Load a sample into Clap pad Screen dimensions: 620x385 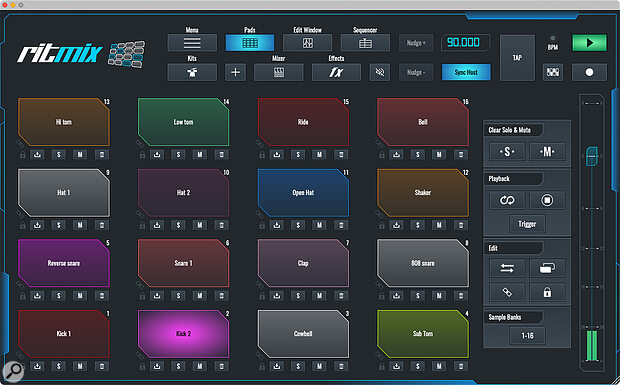coord(277,295)
